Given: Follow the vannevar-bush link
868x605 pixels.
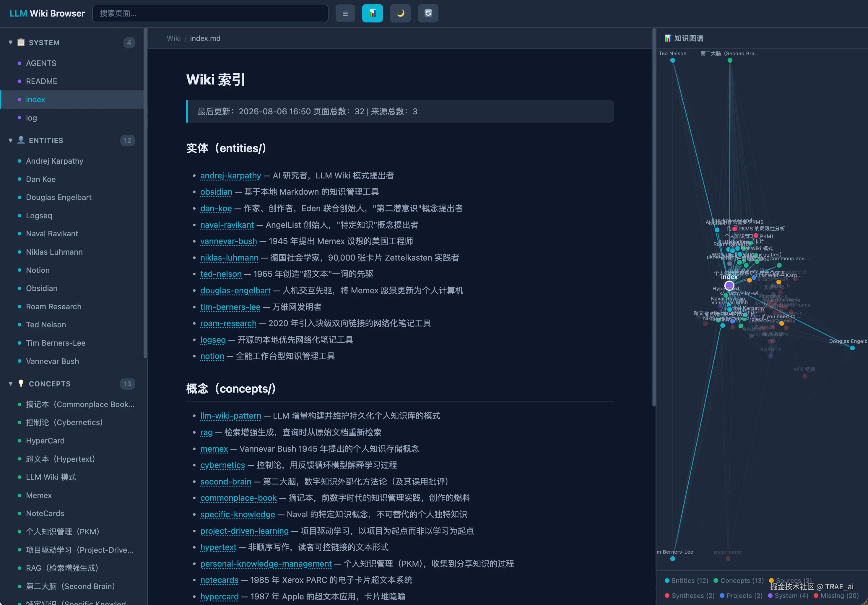Looking at the screenshot, I should (x=228, y=241).
